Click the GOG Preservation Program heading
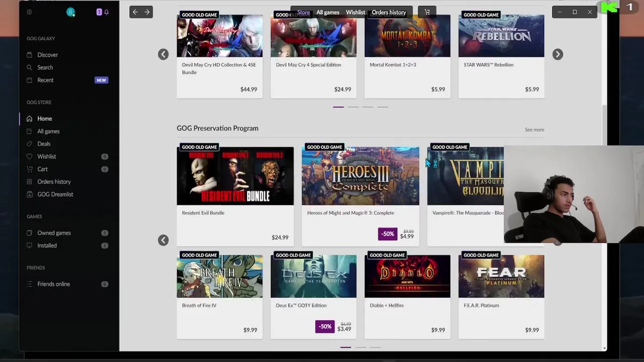This screenshot has height=362, width=644. pos(217,128)
